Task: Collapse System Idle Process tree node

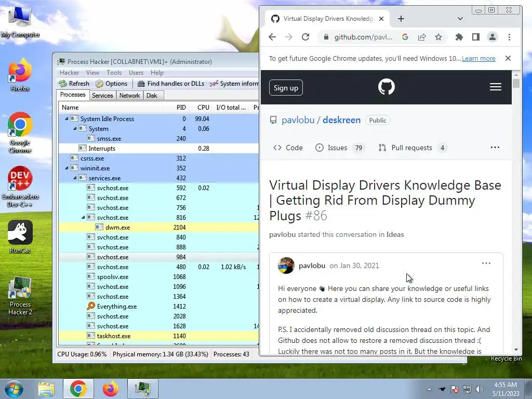Action: [x=66, y=119]
